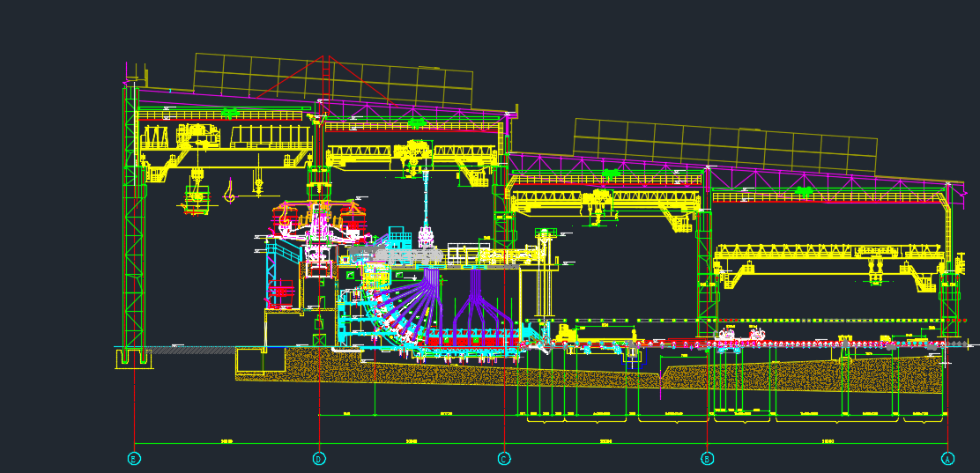Select the yellow crane hook in left bay
This screenshot has height=473, width=980.
(x=230, y=190)
